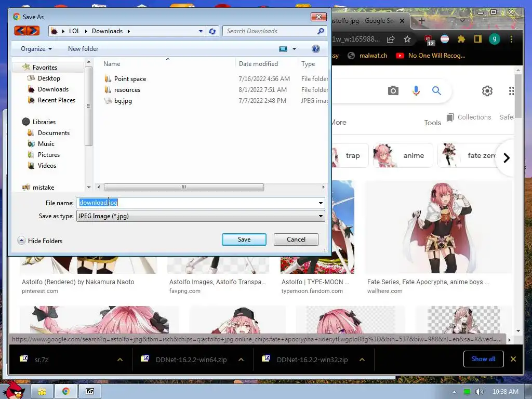
Task: Click the horizontal scrollbar in file list
Action: pos(183,187)
